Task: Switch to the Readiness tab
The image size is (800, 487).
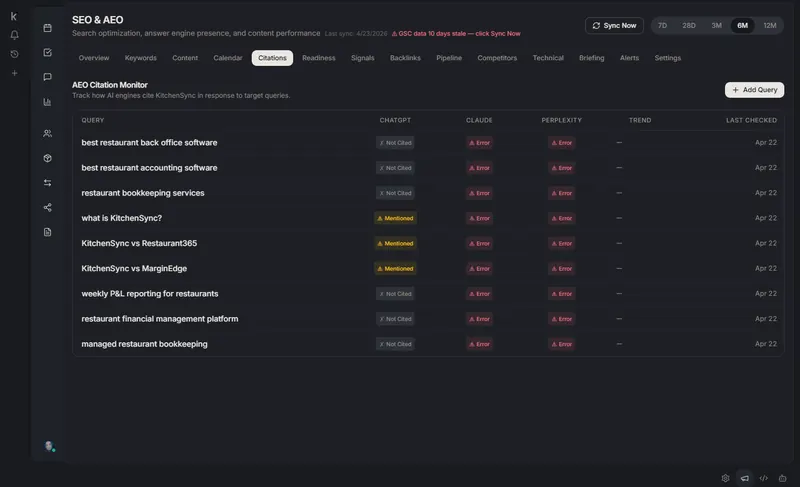Action: (x=318, y=58)
